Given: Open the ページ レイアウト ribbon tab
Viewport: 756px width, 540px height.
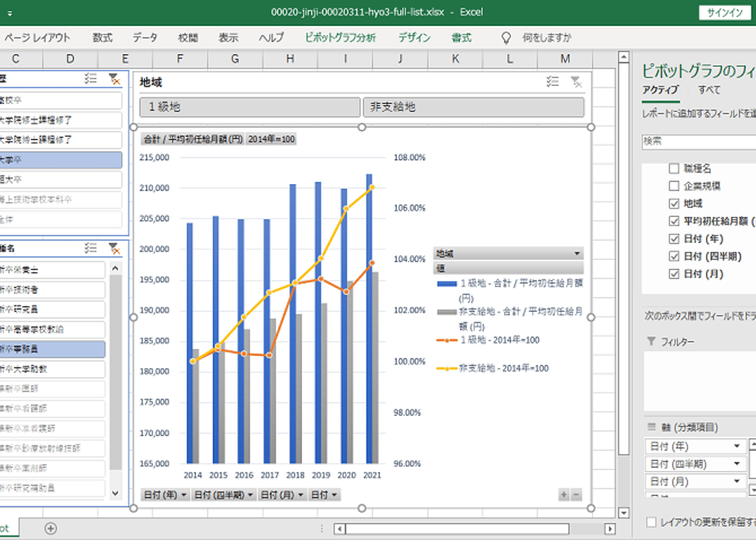Looking at the screenshot, I should click(37, 38).
